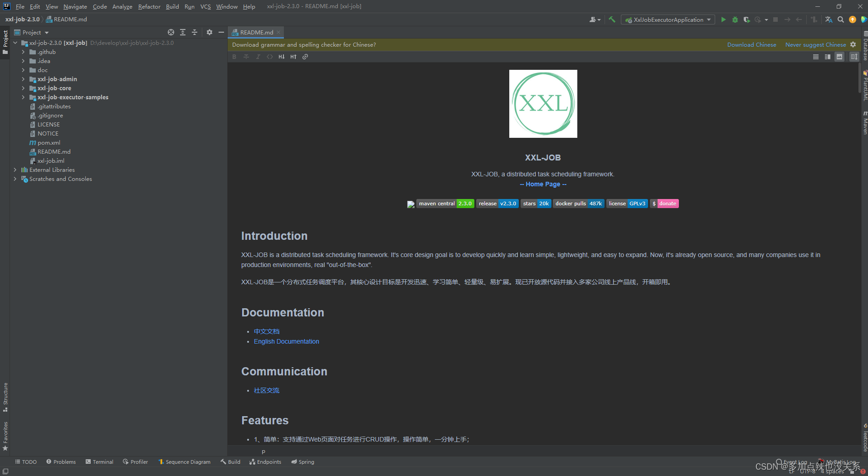Viewport: 868px width, 476px height.
Task: Open the English Documentation link
Action: (x=286, y=341)
